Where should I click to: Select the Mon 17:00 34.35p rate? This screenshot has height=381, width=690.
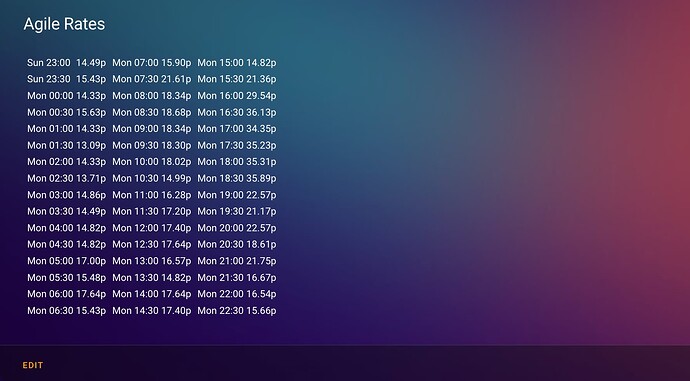[237, 129]
